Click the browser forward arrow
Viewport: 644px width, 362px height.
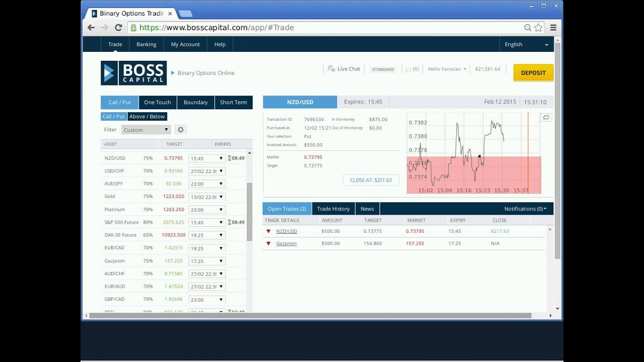pos(105,28)
